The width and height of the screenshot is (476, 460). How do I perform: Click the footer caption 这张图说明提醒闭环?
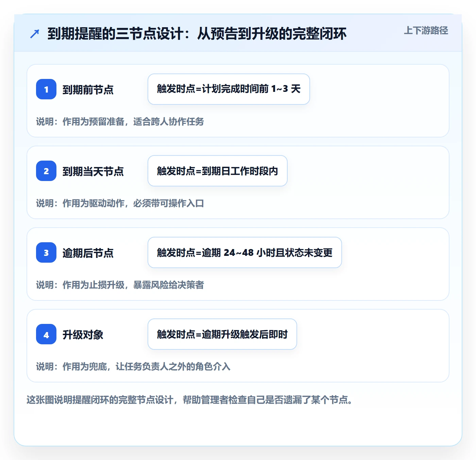coord(190,400)
